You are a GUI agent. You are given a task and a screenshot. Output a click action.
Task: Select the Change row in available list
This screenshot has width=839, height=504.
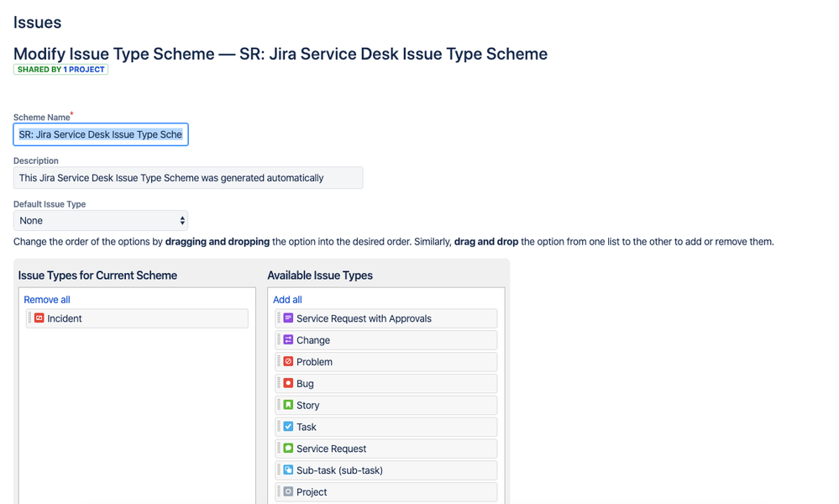(x=385, y=340)
